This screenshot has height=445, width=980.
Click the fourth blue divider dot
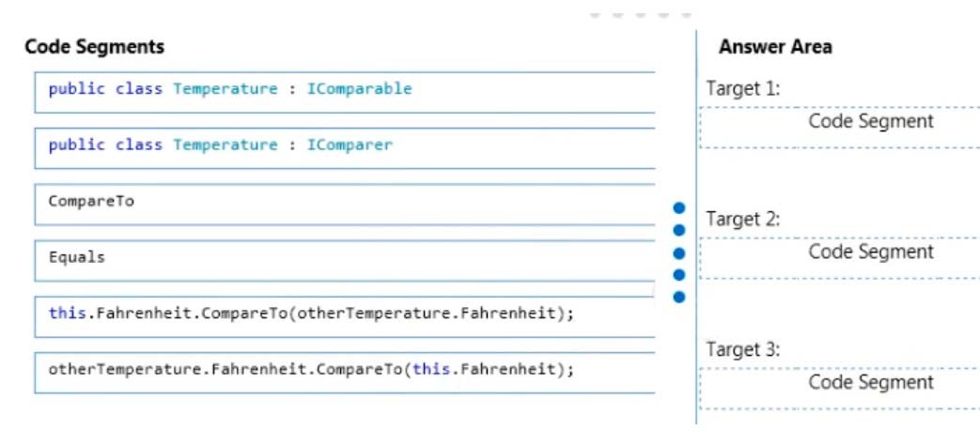pos(679,275)
